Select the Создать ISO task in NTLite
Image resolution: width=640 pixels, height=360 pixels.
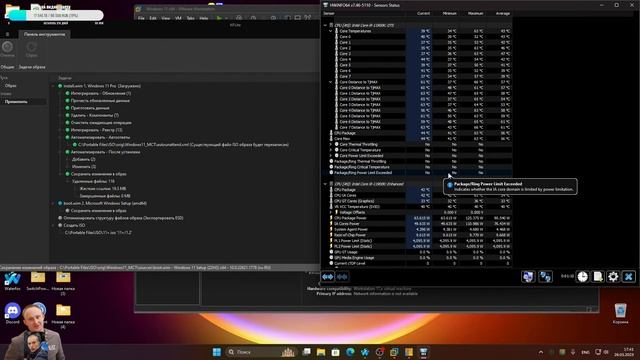click(74, 225)
